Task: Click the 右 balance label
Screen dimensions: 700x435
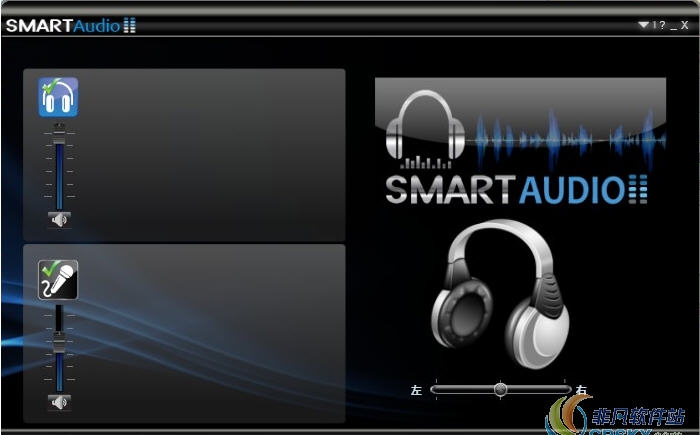Action: (581, 390)
